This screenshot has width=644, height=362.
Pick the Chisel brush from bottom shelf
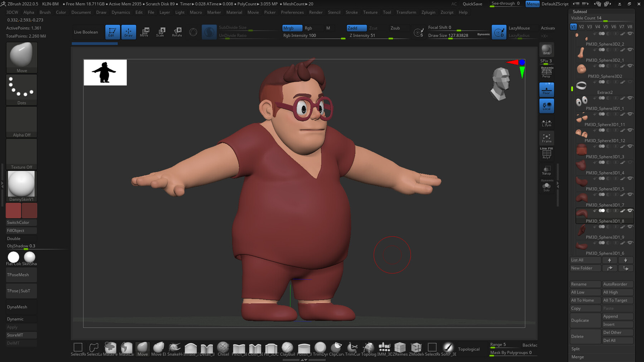tap(223, 349)
